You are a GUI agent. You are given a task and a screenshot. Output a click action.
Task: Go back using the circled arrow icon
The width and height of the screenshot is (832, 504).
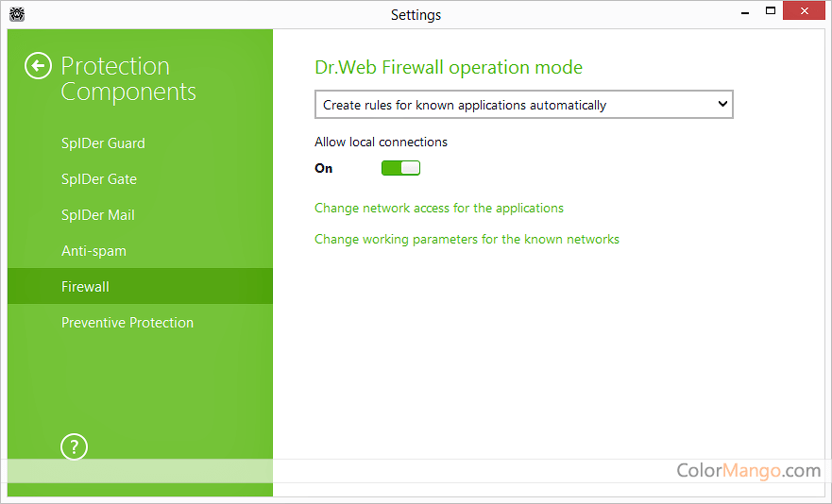pos(38,66)
